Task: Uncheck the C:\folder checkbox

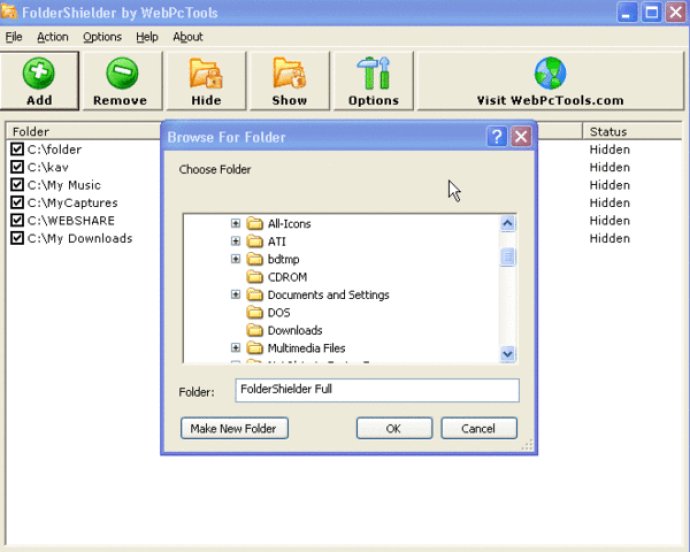Action: click(x=17, y=149)
